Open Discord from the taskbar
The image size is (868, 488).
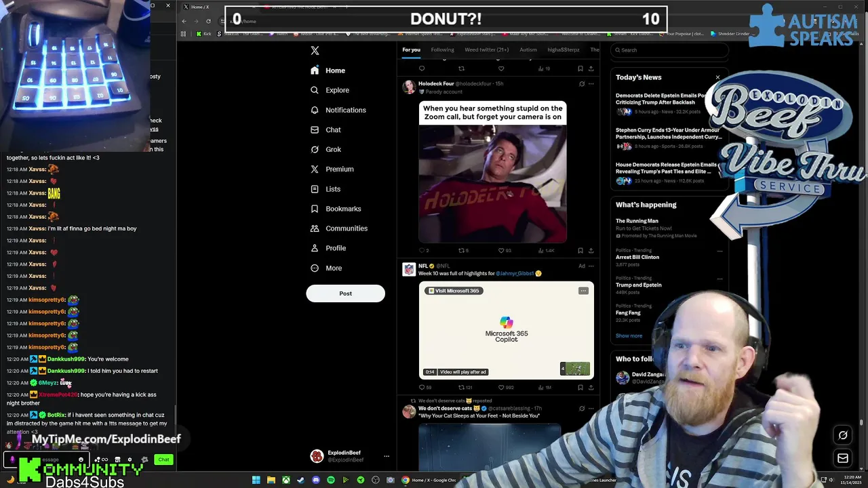[x=315, y=480]
